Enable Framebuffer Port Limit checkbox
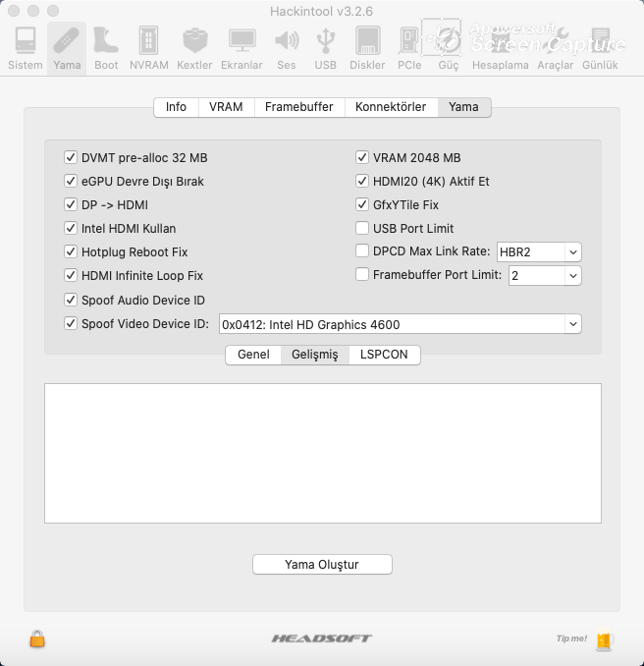644x666 pixels. coord(362,274)
